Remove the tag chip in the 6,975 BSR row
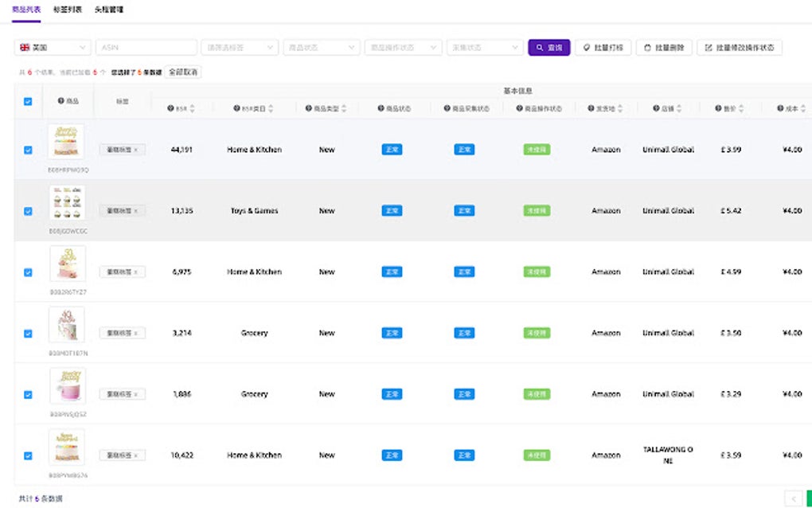Image resolution: width=812 pixels, height=508 pixels. tap(135, 272)
